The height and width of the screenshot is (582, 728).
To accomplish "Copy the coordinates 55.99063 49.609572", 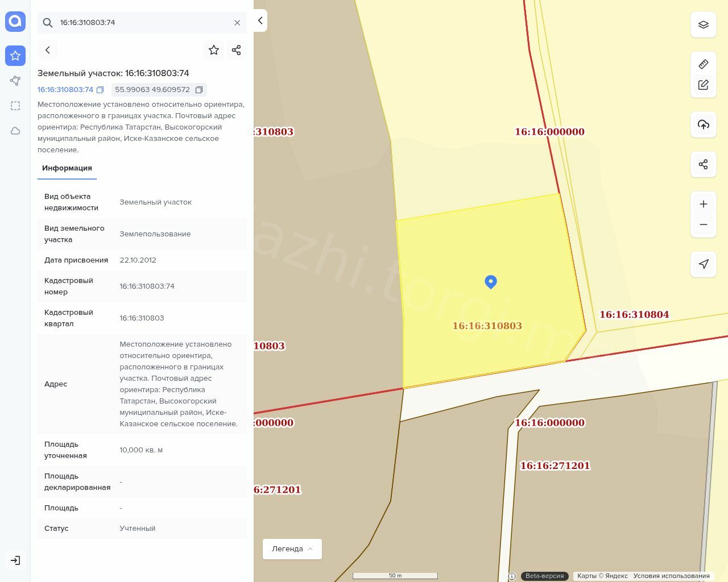I will pos(199,90).
